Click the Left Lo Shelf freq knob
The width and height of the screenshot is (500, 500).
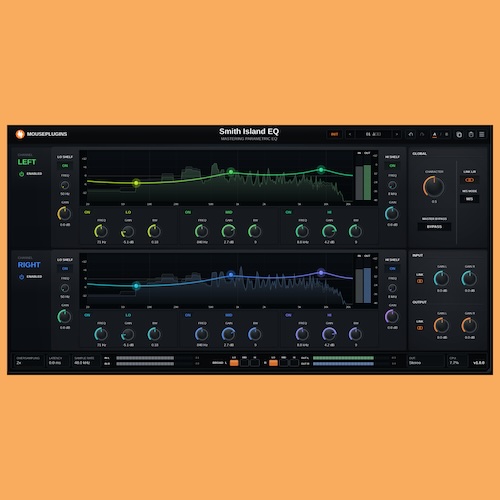click(65, 185)
